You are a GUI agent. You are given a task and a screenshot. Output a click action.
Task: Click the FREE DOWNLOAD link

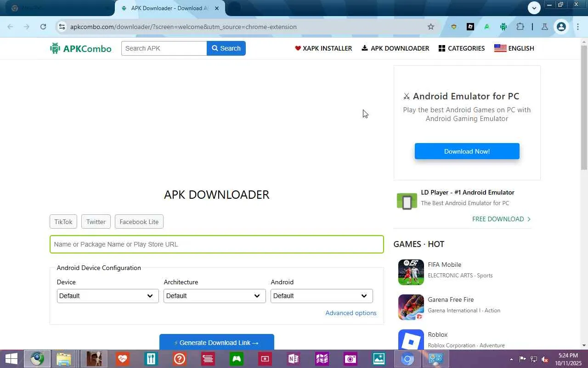[501, 219]
